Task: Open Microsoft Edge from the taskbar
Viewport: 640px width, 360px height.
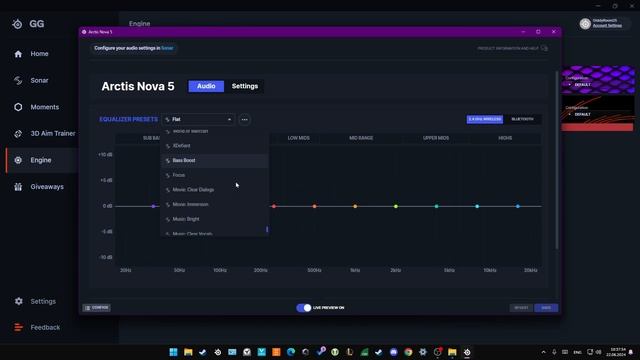Action: (x=291, y=352)
